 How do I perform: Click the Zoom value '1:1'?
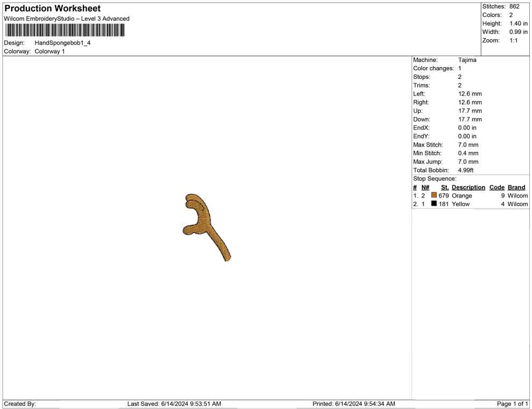[514, 40]
